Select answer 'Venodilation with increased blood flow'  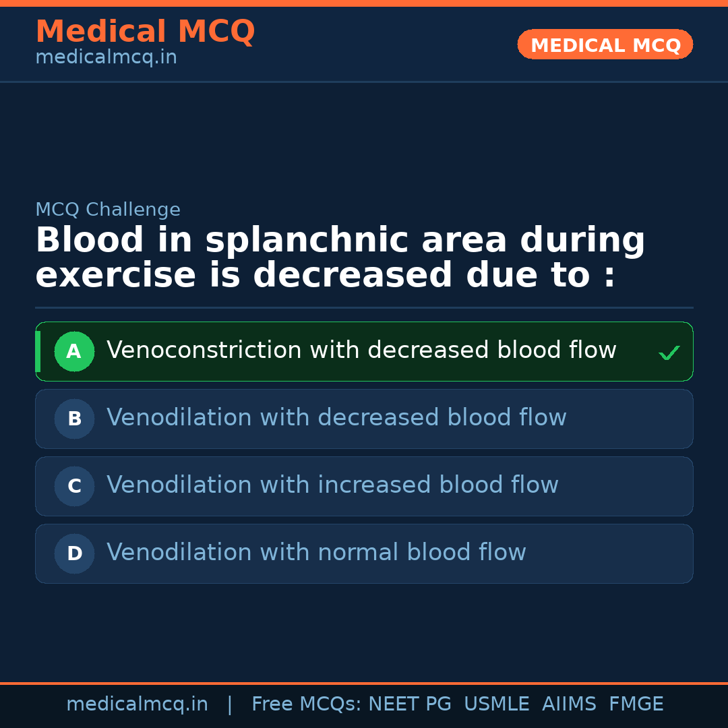pyautogui.click(x=332, y=485)
